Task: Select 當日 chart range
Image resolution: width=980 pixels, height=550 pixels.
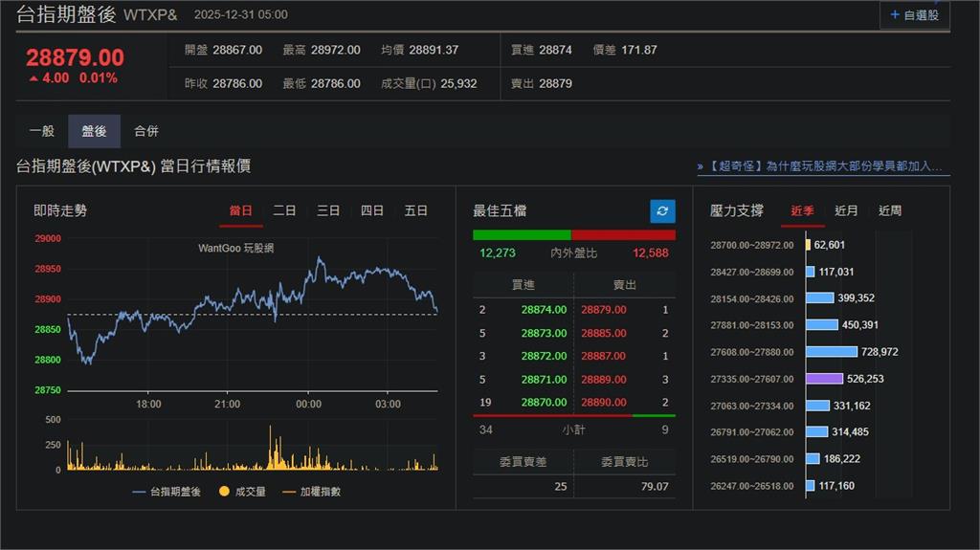Action: [240, 210]
